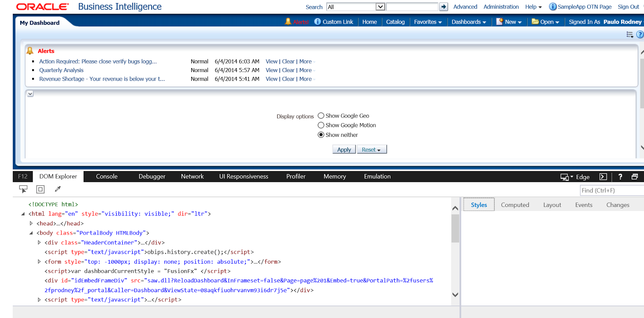Select the DOM Explorer tab
This screenshot has width=644, height=318.
click(x=58, y=176)
